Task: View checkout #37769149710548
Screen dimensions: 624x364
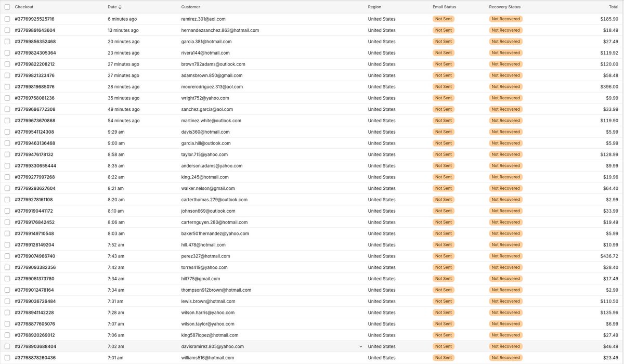Action: [x=34, y=233]
